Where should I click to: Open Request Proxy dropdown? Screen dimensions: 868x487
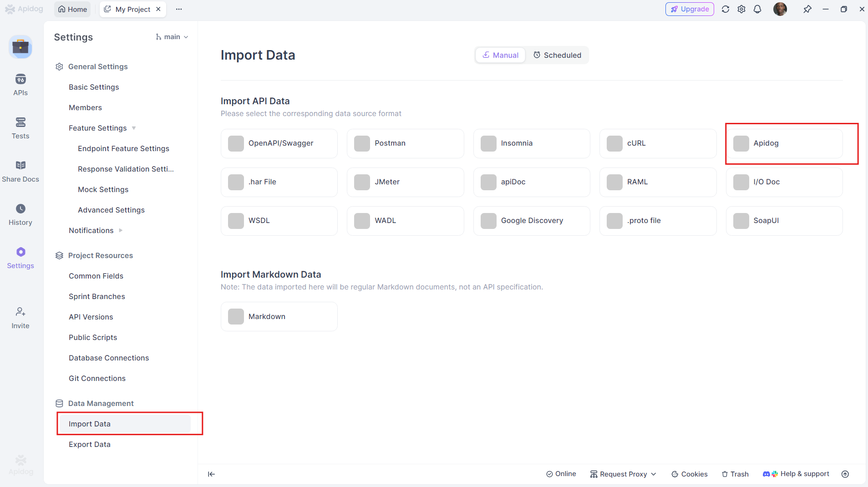(x=624, y=474)
